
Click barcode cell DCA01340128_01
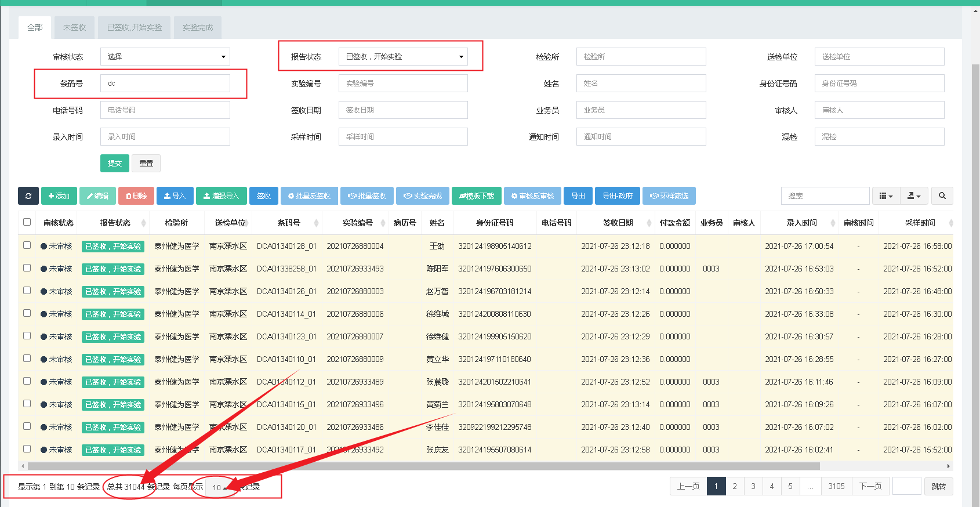(286, 246)
